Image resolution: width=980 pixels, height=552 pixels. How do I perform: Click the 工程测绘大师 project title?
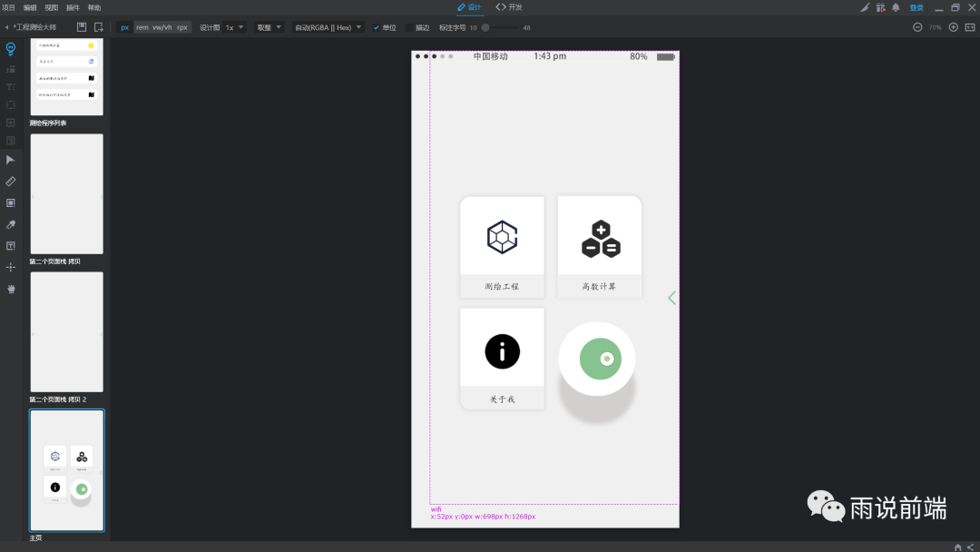(35, 27)
